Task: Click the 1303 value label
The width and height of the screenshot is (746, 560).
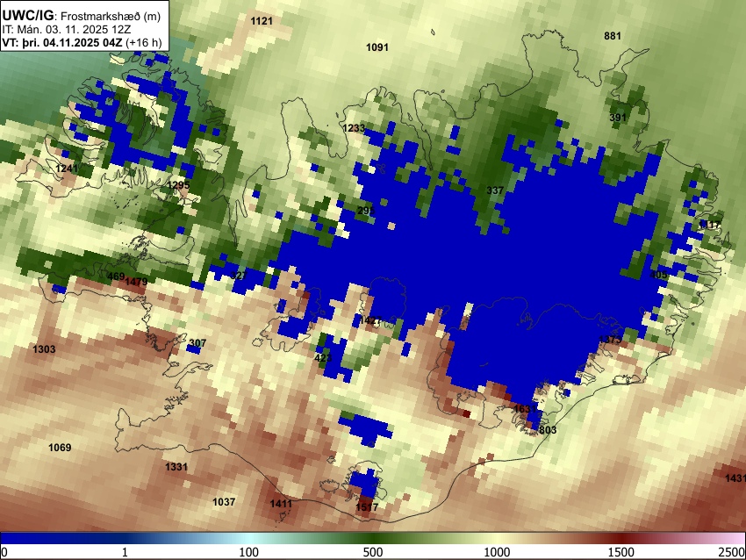Action: [44, 349]
